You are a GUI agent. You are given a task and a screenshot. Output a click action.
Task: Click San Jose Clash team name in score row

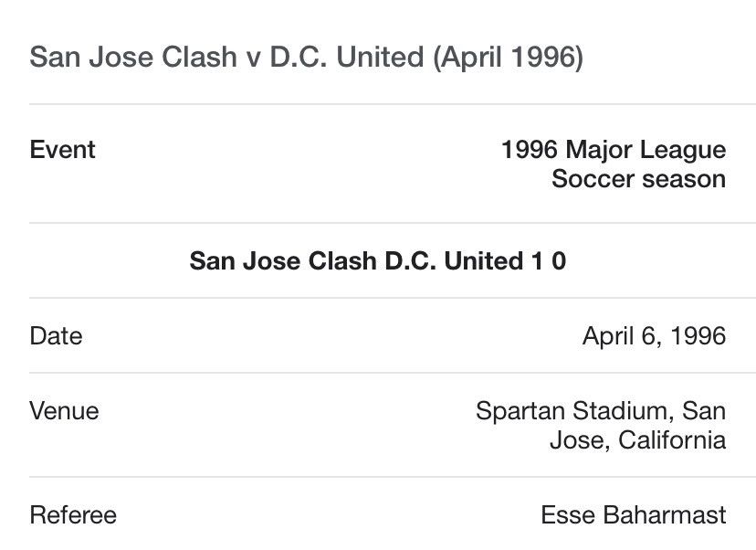(285, 261)
